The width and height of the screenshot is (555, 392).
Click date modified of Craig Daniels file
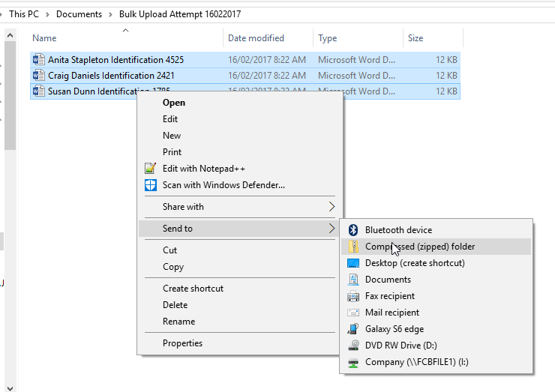[267, 76]
